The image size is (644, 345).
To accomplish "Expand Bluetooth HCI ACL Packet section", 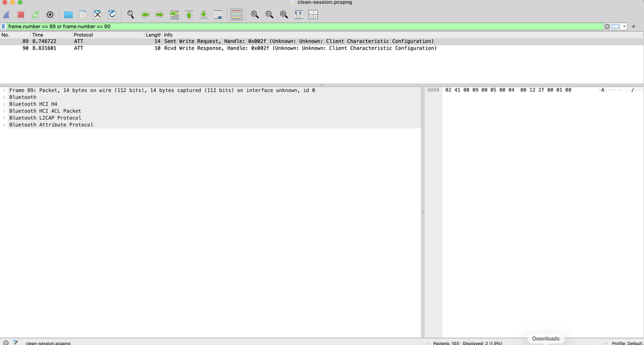I will (4, 111).
